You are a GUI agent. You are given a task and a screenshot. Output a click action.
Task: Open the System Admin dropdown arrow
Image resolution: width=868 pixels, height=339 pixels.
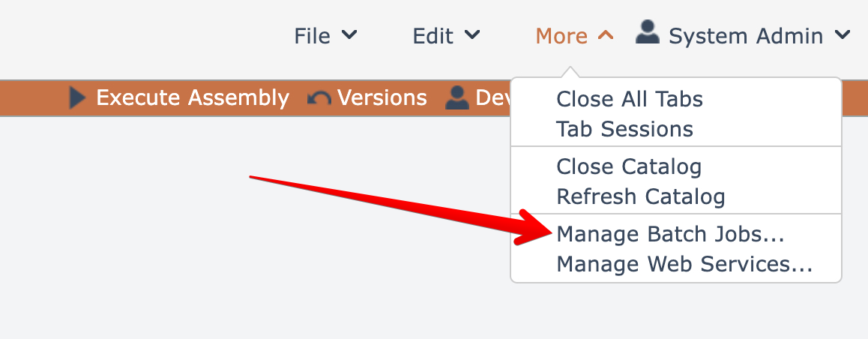[x=843, y=35]
